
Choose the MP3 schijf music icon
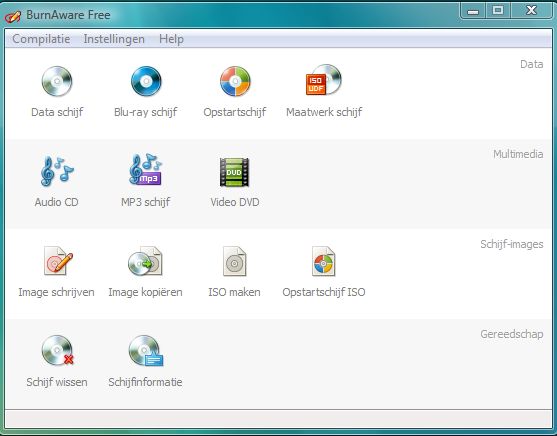146,170
